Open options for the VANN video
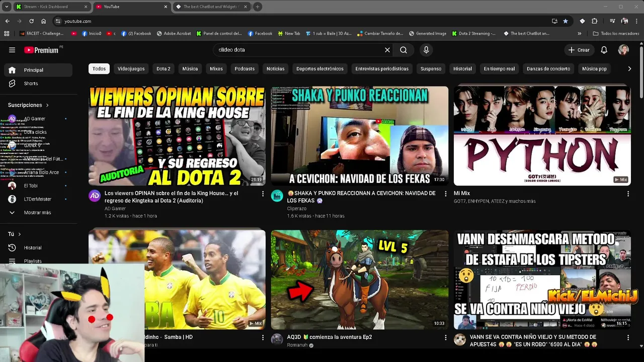The width and height of the screenshot is (644, 362). [628, 337]
